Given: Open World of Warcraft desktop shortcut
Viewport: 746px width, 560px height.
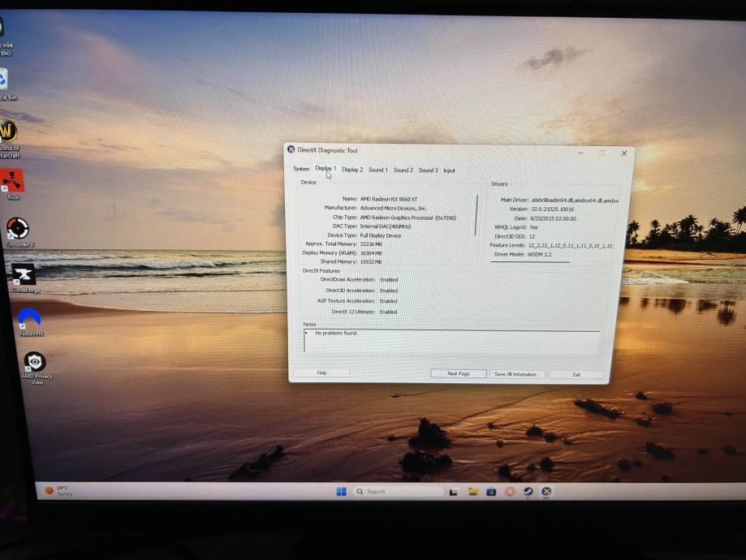Looking at the screenshot, I should [8, 138].
